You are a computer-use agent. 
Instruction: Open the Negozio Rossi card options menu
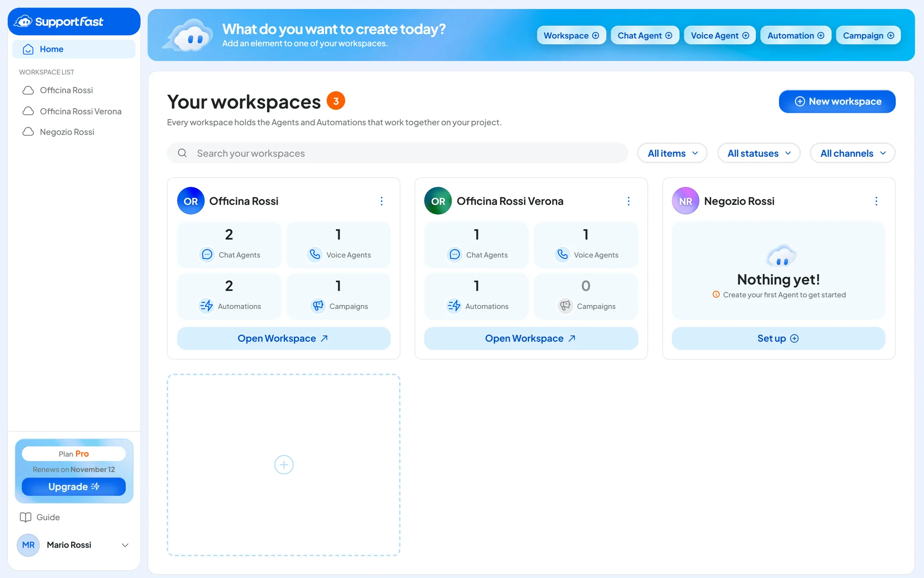pyautogui.click(x=876, y=201)
